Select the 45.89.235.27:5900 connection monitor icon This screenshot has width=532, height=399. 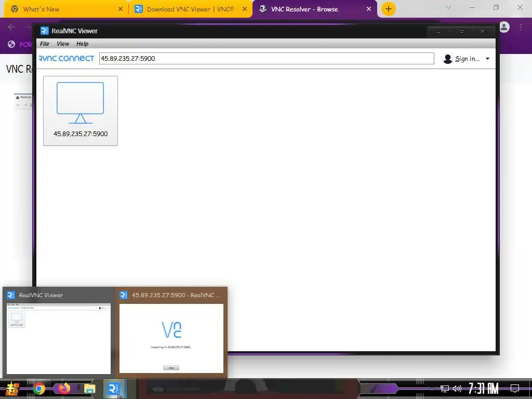click(x=81, y=103)
